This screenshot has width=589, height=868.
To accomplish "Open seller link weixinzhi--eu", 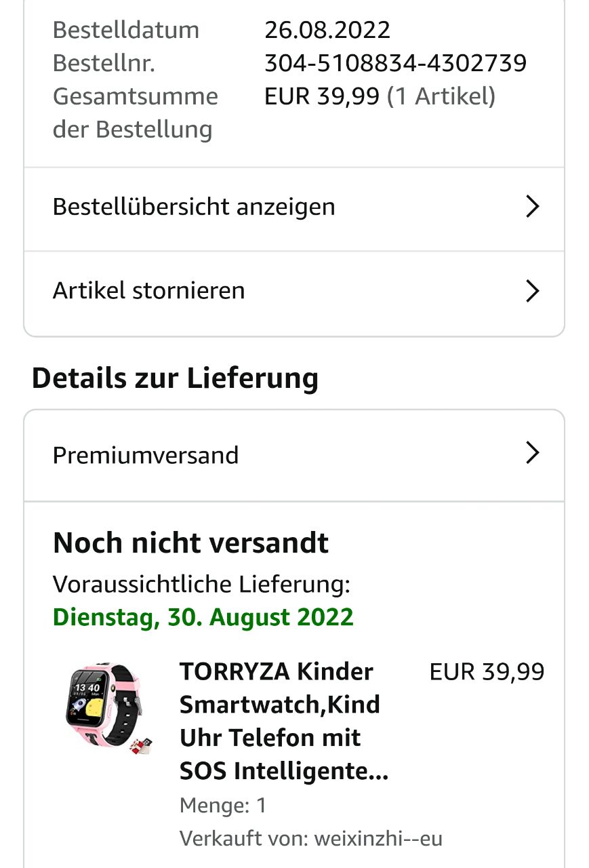I will [378, 838].
